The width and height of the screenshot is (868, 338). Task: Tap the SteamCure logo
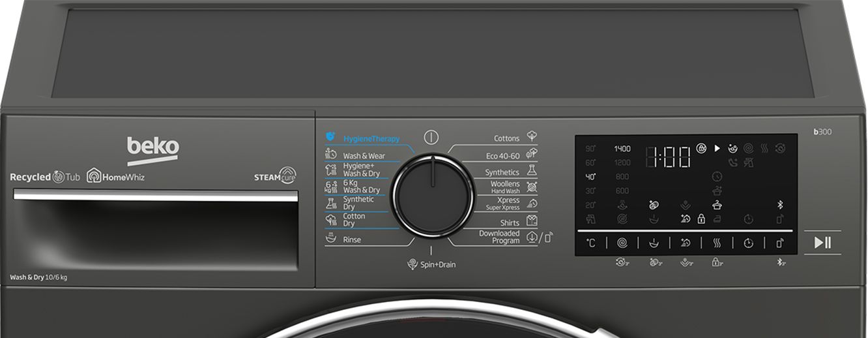tap(276, 176)
